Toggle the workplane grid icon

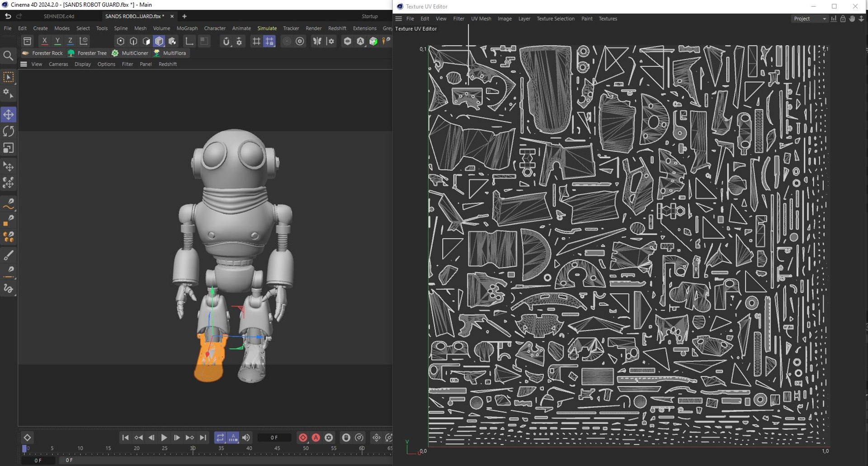[256, 42]
